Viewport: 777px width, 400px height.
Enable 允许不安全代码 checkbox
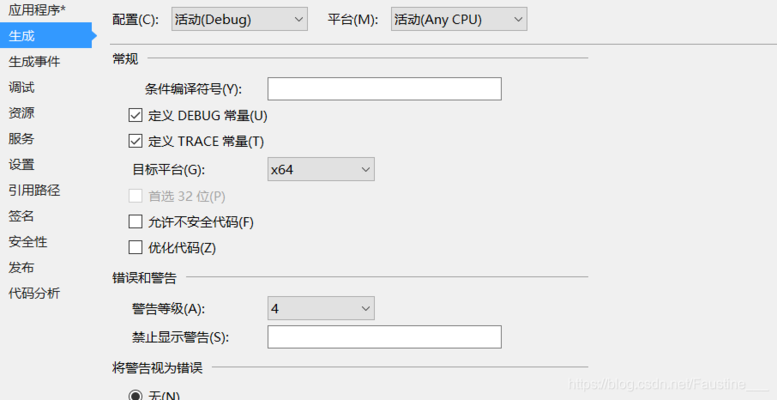pyautogui.click(x=136, y=222)
